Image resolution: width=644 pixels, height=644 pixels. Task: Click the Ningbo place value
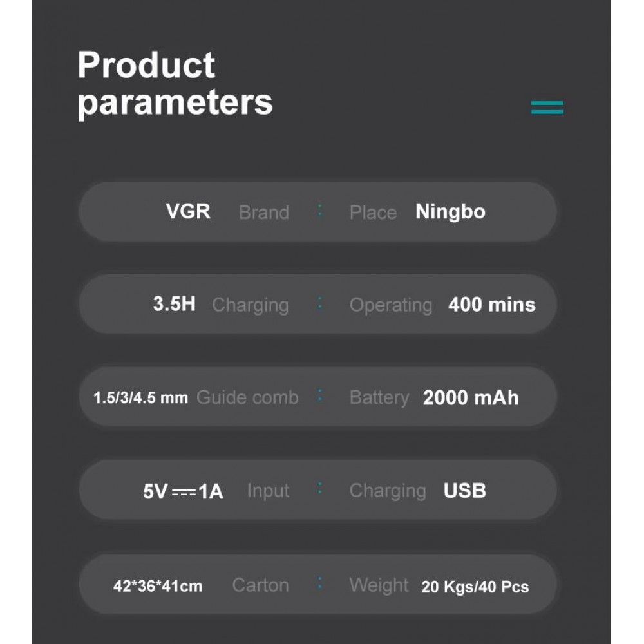tap(450, 212)
